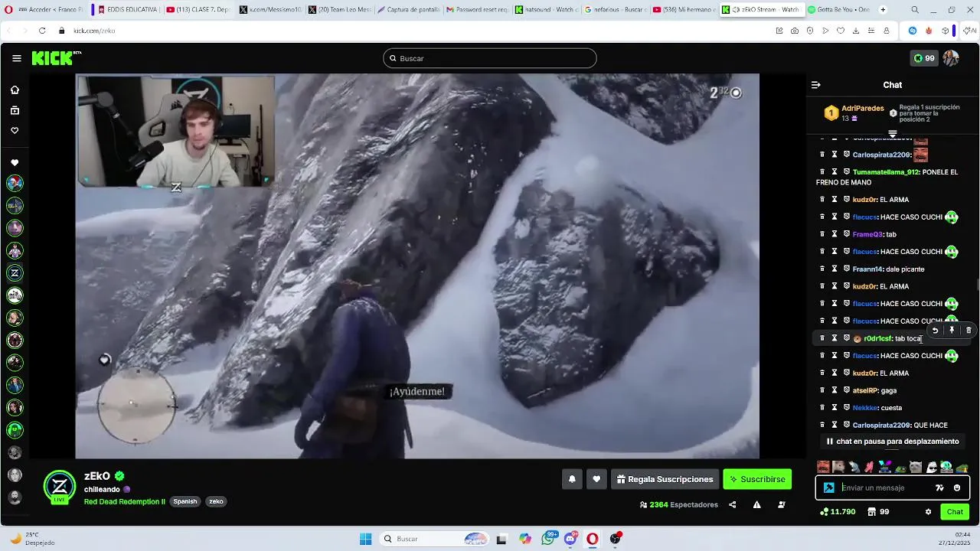The image size is (980, 551).
Task: Click username Nekkke in chat
Action: tap(865, 408)
